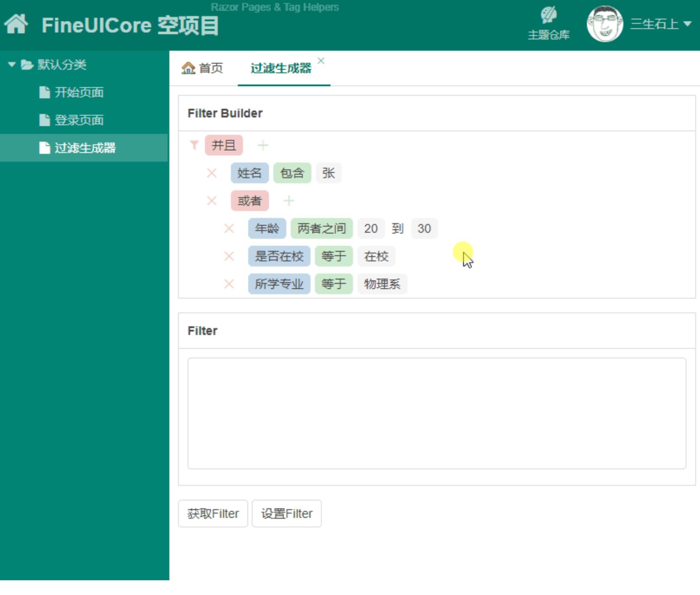
Task: Collapse the 默认分类 tree folder
Action: pos(12,65)
